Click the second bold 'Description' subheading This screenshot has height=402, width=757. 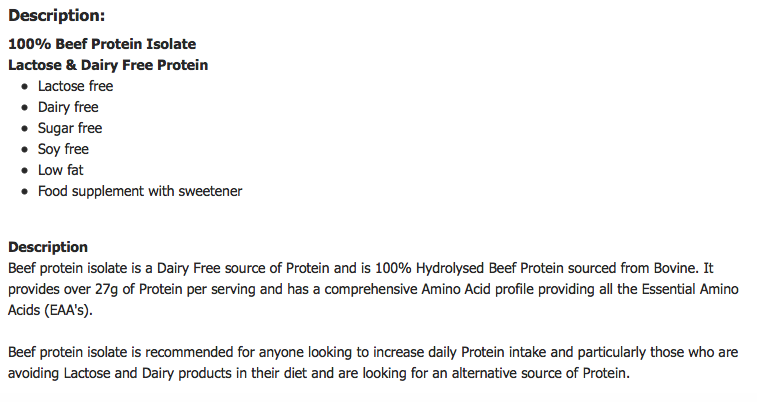pos(48,247)
